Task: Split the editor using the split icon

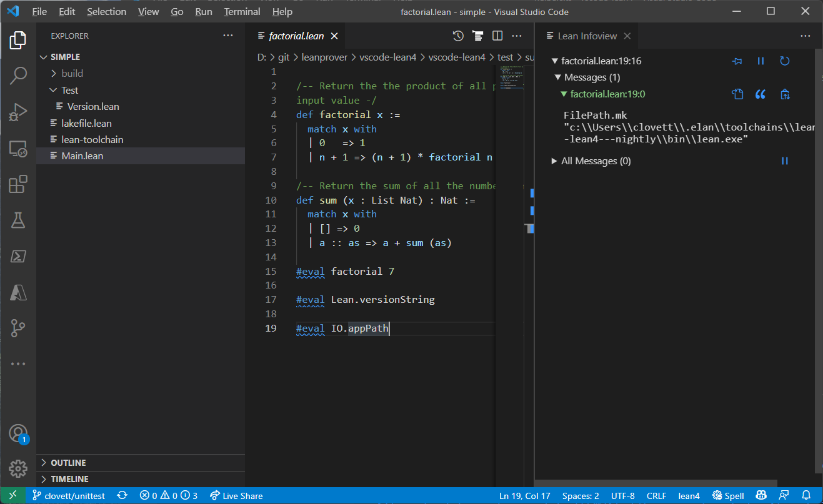Action: coord(497,36)
